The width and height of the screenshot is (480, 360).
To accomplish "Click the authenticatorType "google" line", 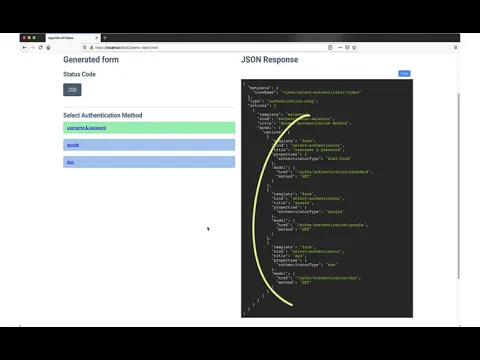I will point(311,212).
